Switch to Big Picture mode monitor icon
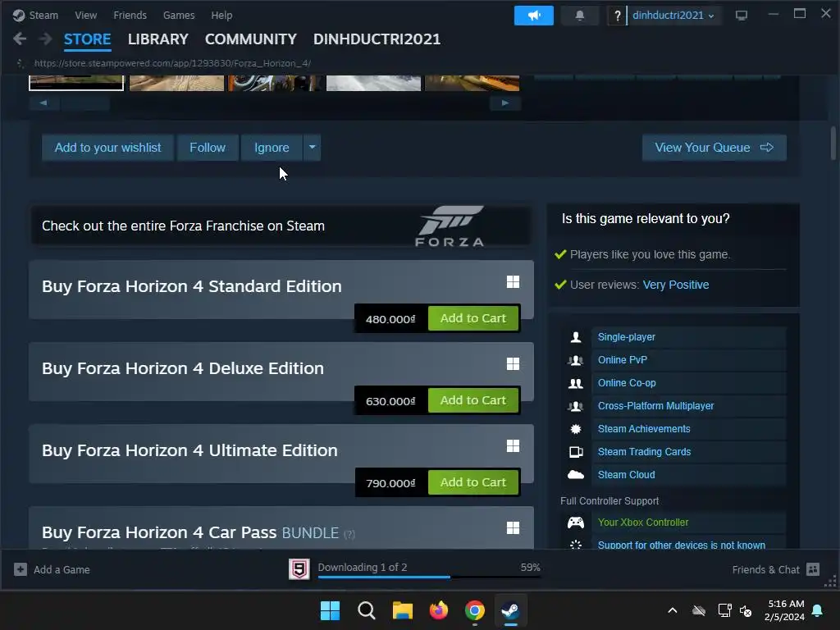This screenshot has height=630, width=840. point(742,16)
